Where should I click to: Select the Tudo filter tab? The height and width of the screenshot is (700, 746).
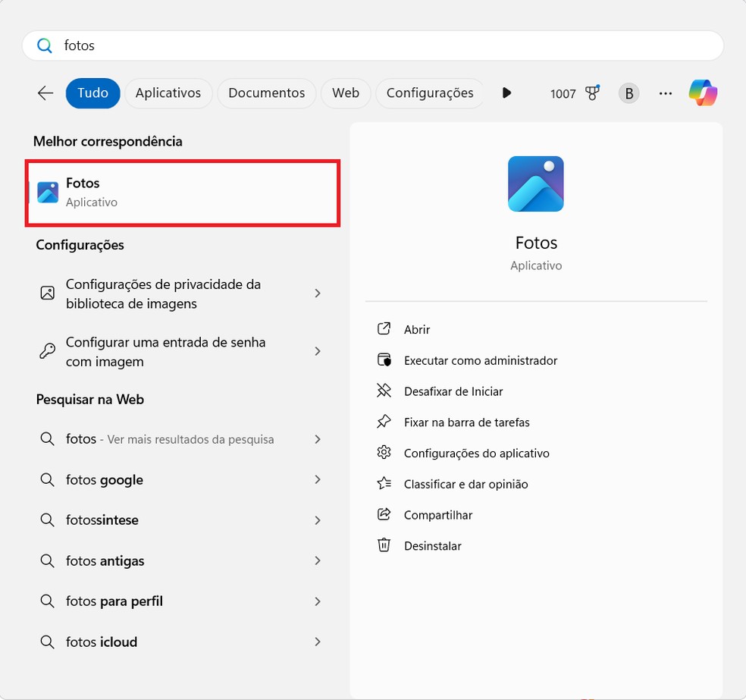pos(92,93)
